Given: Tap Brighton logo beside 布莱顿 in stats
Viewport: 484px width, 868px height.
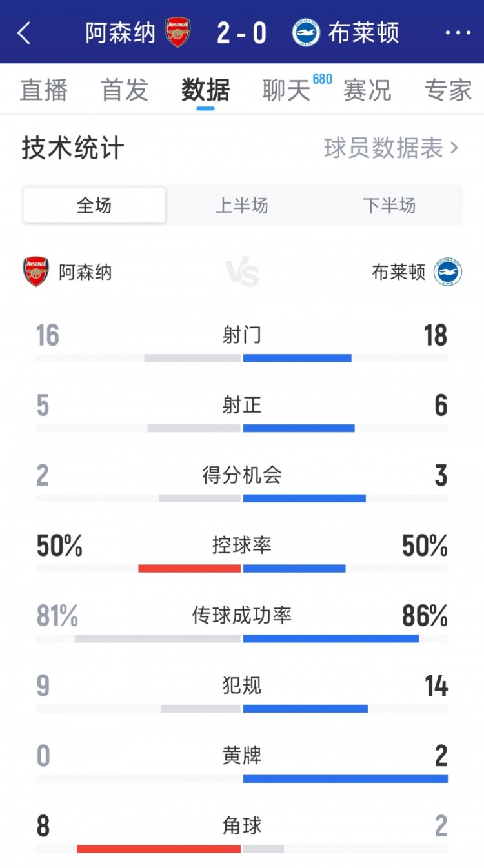Looking at the screenshot, I should coord(448,272).
